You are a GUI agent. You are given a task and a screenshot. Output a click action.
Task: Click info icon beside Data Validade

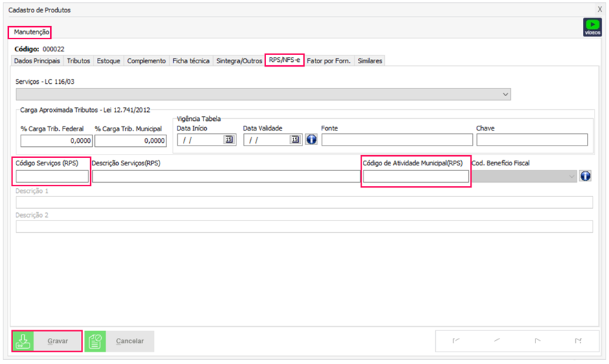pos(311,139)
